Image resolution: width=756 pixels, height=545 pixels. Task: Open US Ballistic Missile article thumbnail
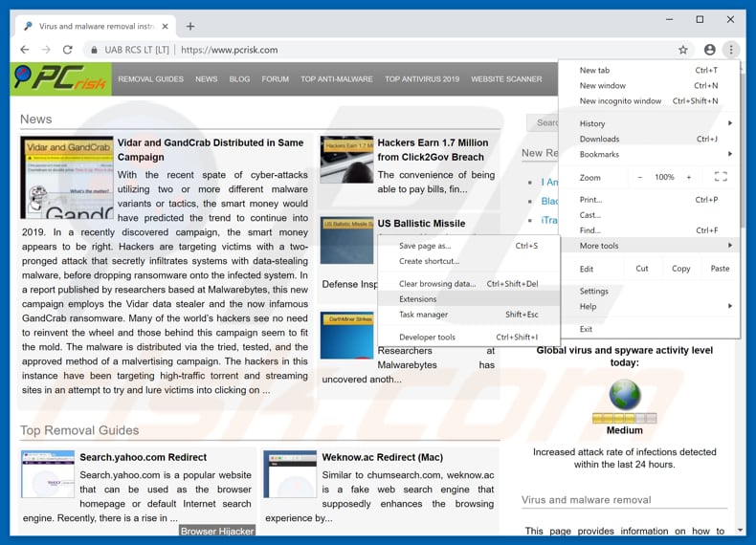pos(346,240)
